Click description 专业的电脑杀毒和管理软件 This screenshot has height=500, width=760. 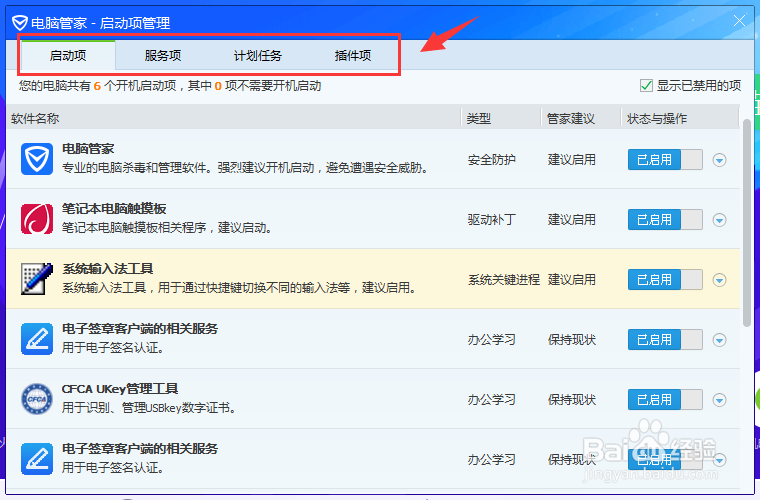pyautogui.click(x=245, y=168)
